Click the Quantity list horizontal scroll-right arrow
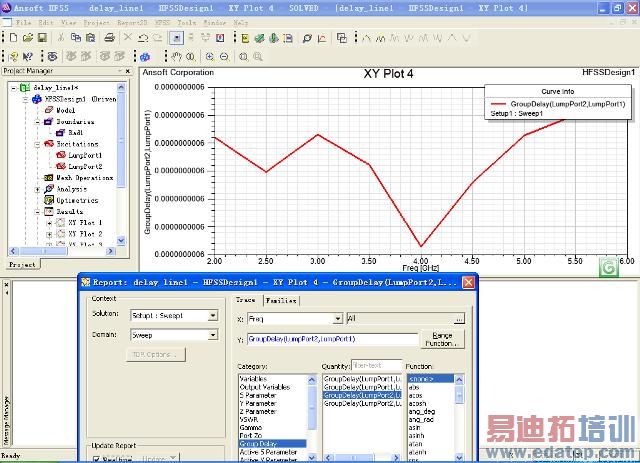This screenshot has height=463, width=640. (x=396, y=458)
